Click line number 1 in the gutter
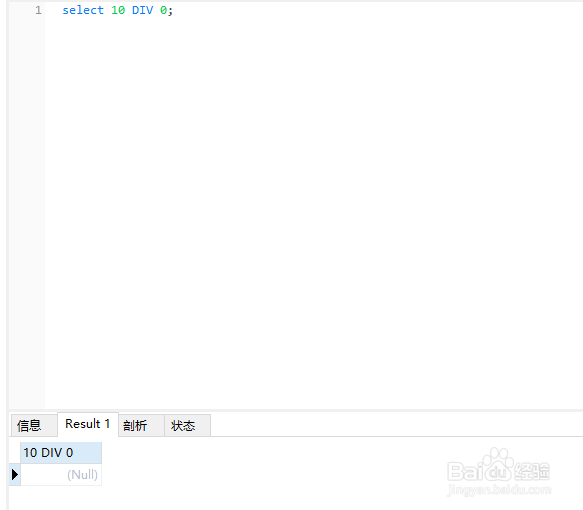The width and height of the screenshot is (583, 510). point(38,10)
